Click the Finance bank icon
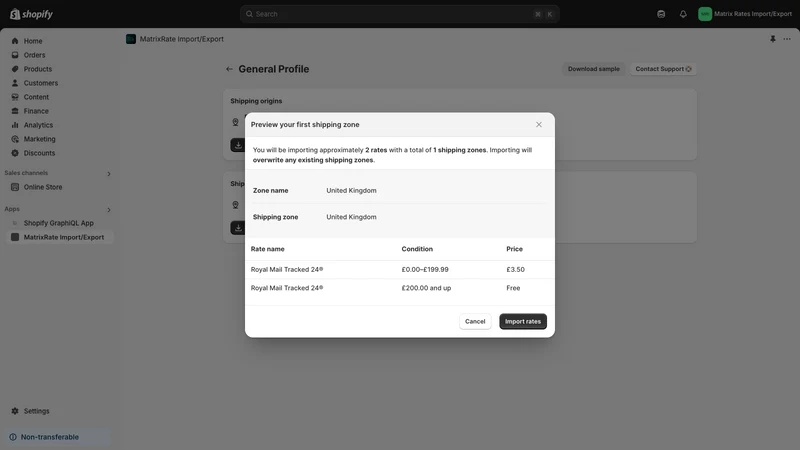The height and width of the screenshot is (450, 800). click(x=15, y=111)
